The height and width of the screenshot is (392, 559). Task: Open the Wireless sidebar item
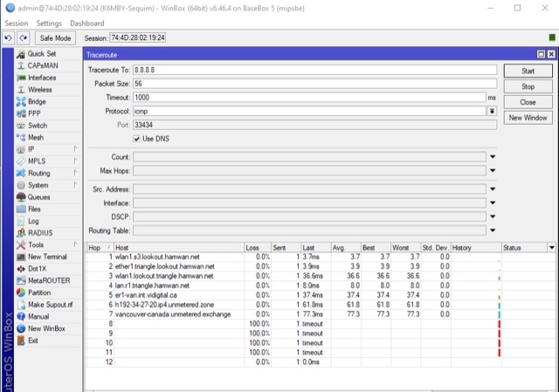point(39,90)
